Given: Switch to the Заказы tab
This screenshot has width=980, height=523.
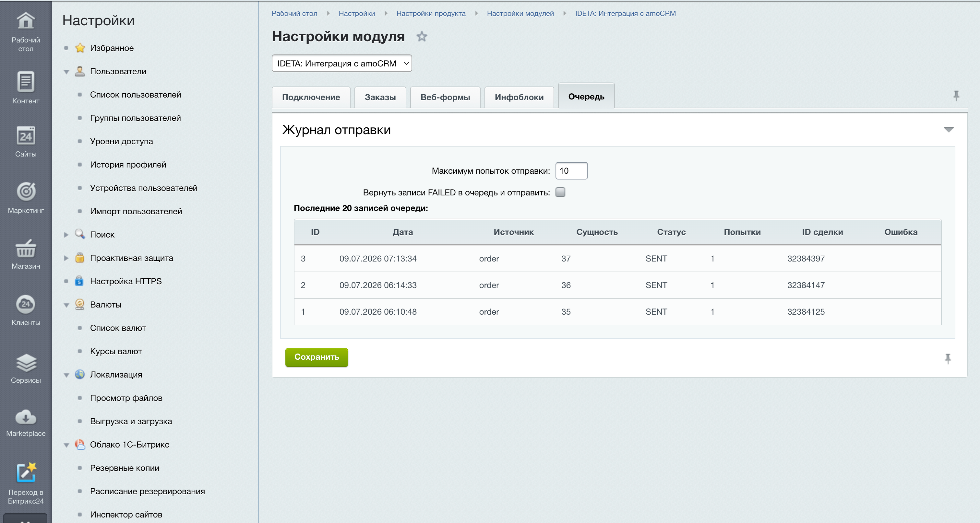Looking at the screenshot, I should pos(380,97).
